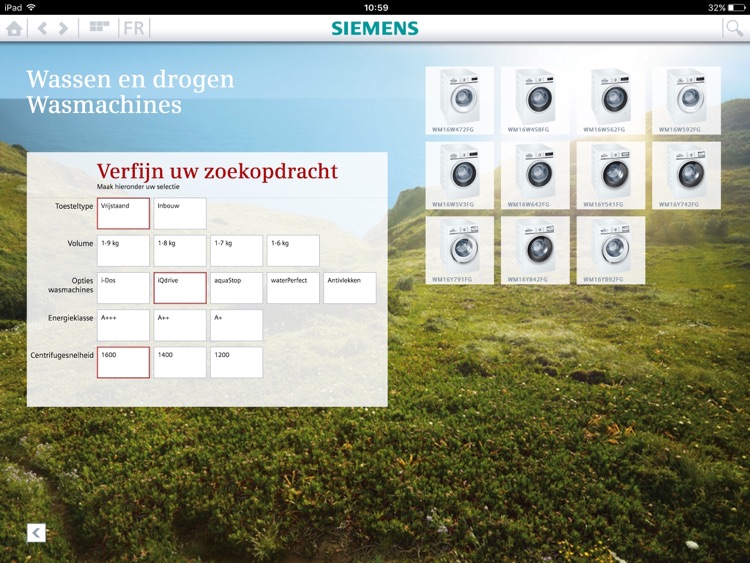The width and height of the screenshot is (750, 563).
Task: Select the 1-6 kg volume filter
Action: (x=293, y=251)
